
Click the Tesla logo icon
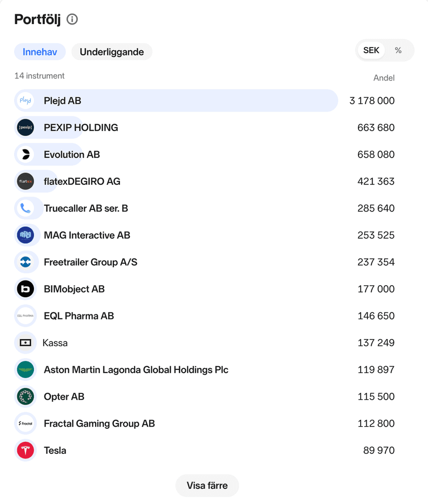click(x=25, y=450)
